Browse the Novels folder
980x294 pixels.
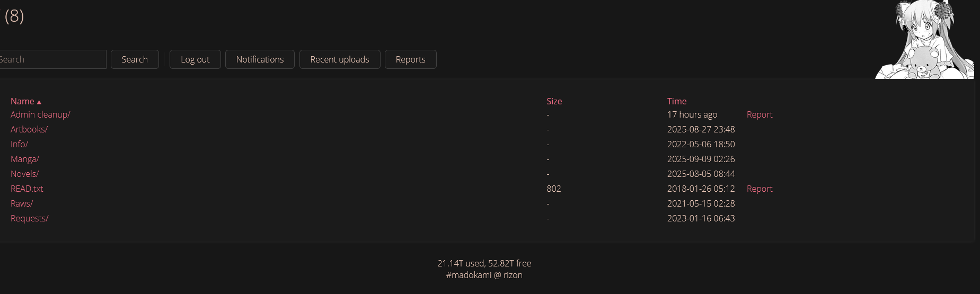[25, 174]
